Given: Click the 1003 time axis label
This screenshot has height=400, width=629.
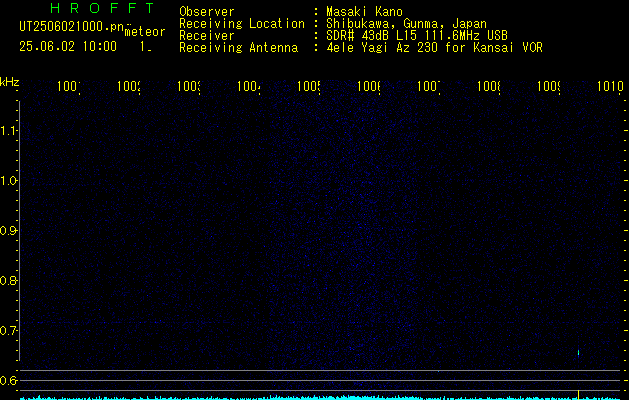Looking at the screenshot, I should pos(189,86).
